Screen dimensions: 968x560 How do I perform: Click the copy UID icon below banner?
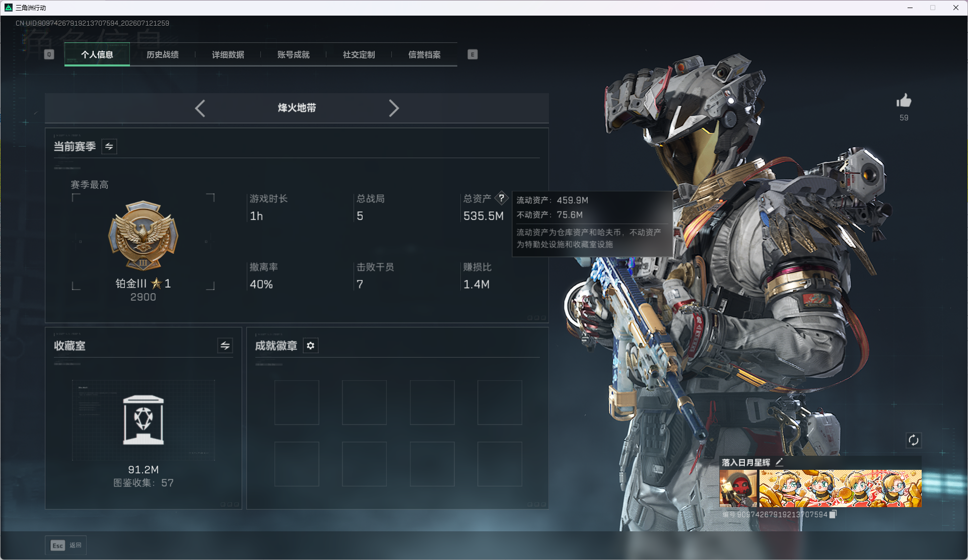pos(833,514)
